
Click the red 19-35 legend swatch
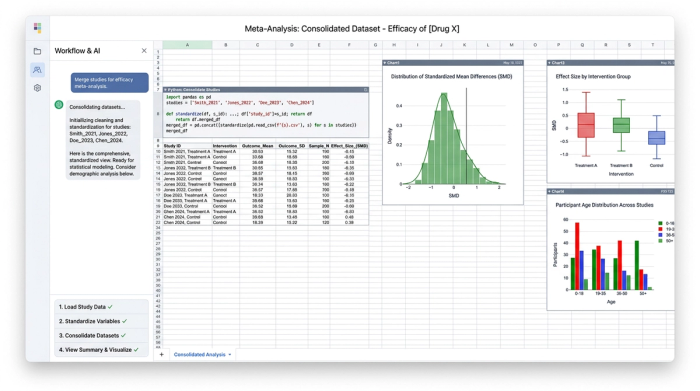660,229
